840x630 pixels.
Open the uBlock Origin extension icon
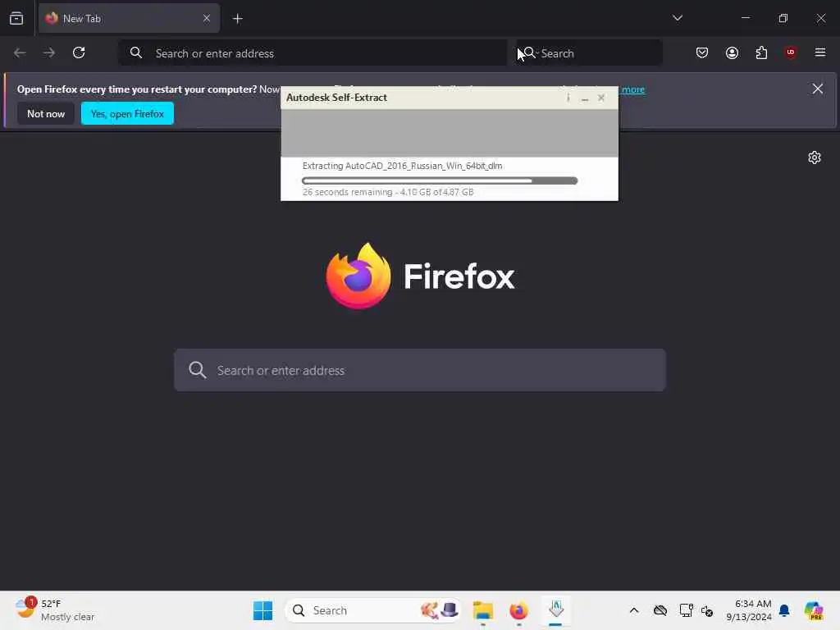791,52
